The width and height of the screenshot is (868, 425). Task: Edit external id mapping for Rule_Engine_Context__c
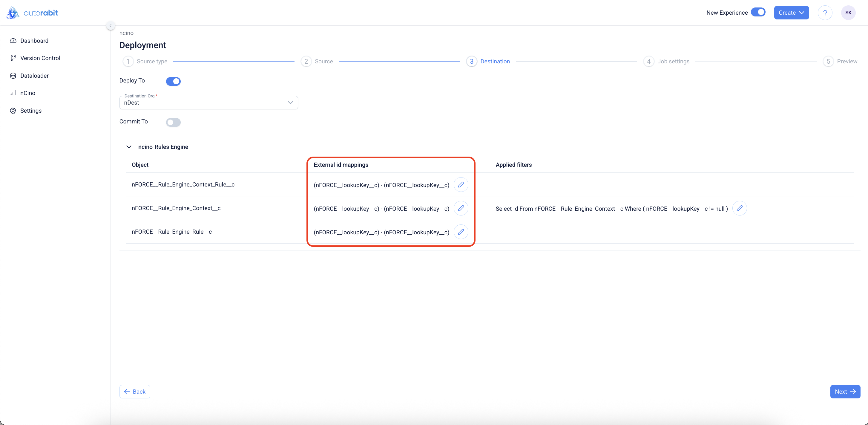pyautogui.click(x=461, y=208)
